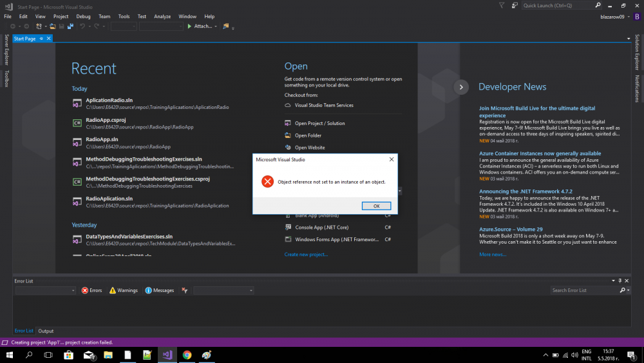Open the Error List scope dropdown
Image resolution: width=644 pixels, height=363 pixels.
45,290
